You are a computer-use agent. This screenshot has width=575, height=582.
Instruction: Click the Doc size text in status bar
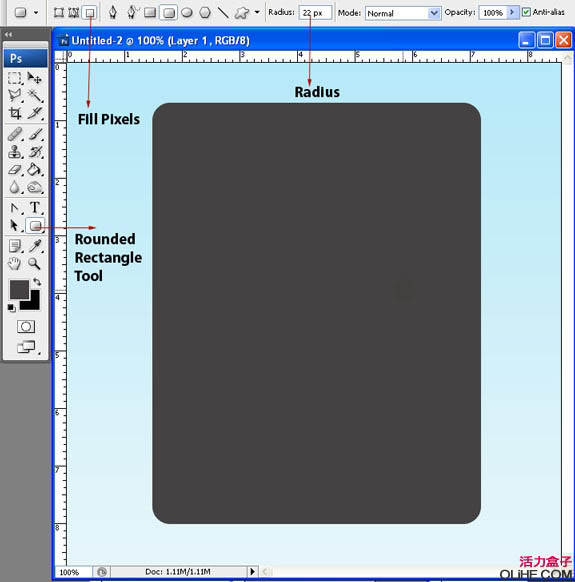pos(178,572)
